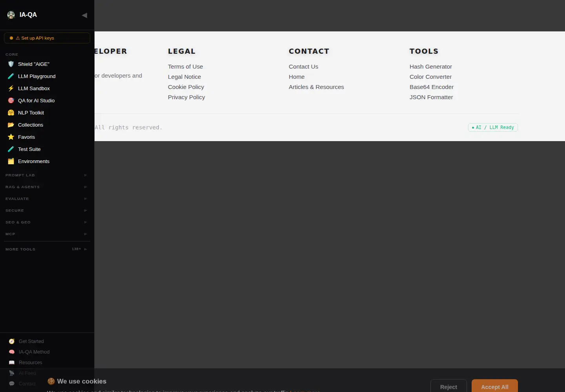Expand the Prompt Lab section

pyautogui.click(x=46, y=175)
